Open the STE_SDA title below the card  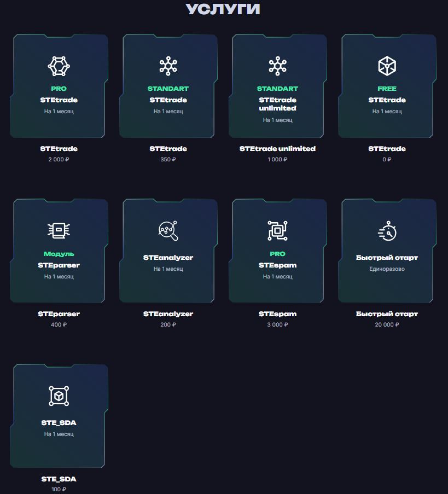[59, 479]
